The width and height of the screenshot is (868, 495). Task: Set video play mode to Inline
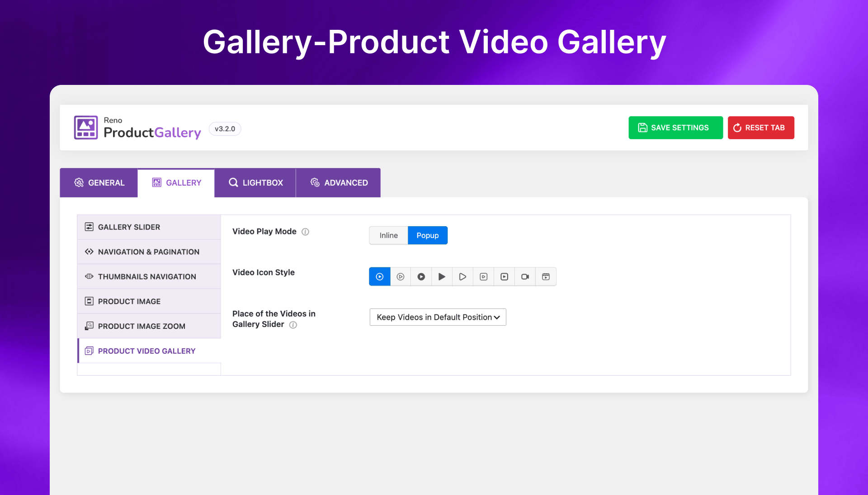click(x=389, y=235)
